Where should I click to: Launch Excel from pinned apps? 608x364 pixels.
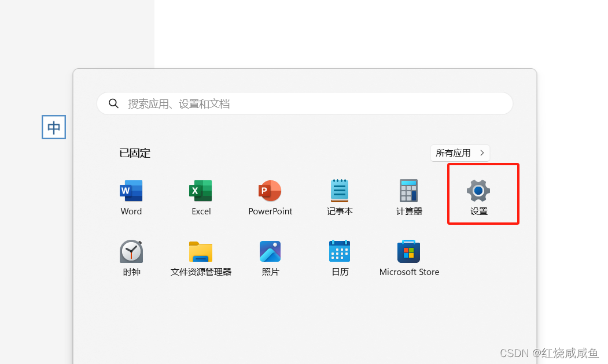201,196
